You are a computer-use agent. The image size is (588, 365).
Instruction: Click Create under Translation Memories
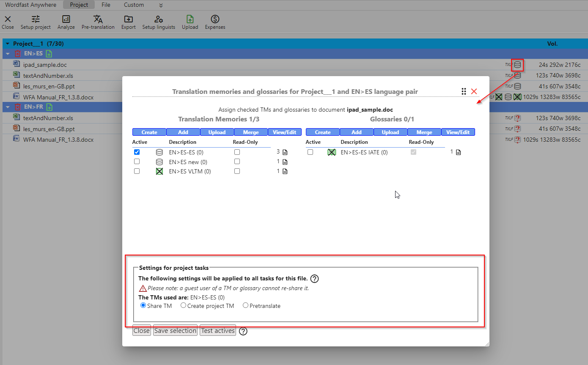pos(149,132)
